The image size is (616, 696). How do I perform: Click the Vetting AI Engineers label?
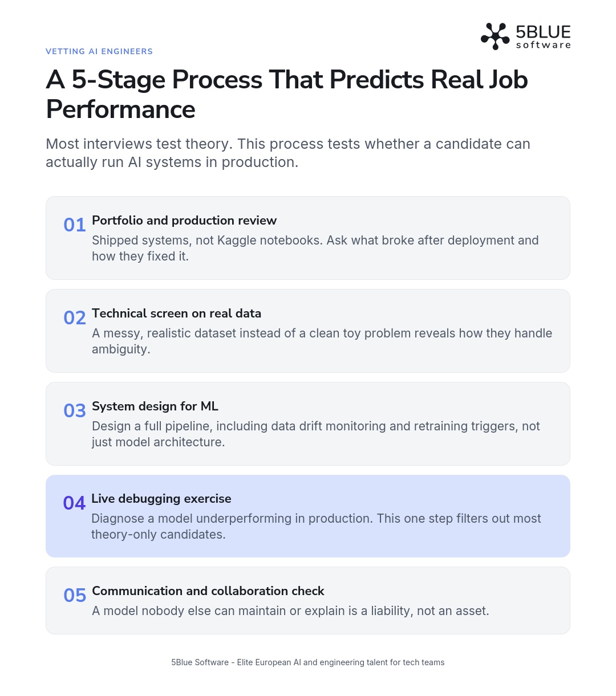[99, 51]
